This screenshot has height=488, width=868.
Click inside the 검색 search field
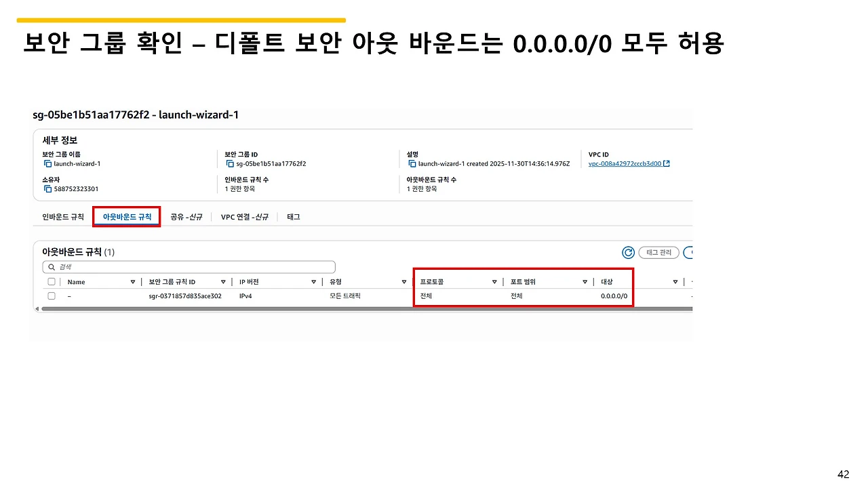click(x=183, y=266)
